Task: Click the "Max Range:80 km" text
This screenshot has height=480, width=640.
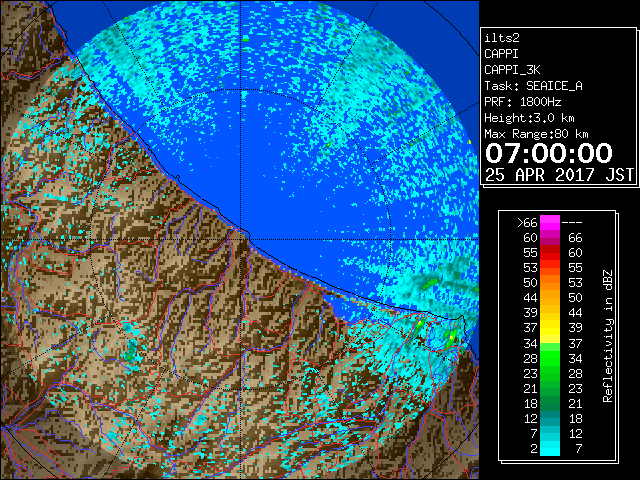Action: (536, 134)
